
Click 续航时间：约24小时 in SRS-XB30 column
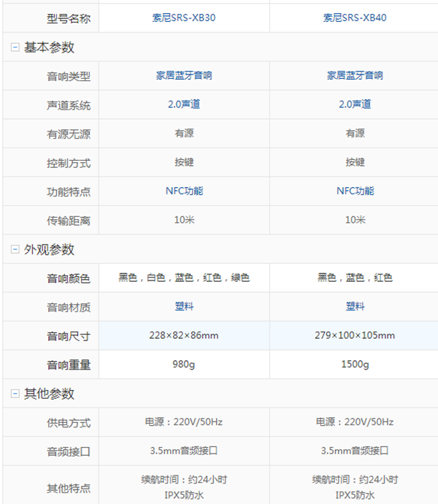[x=184, y=480]
